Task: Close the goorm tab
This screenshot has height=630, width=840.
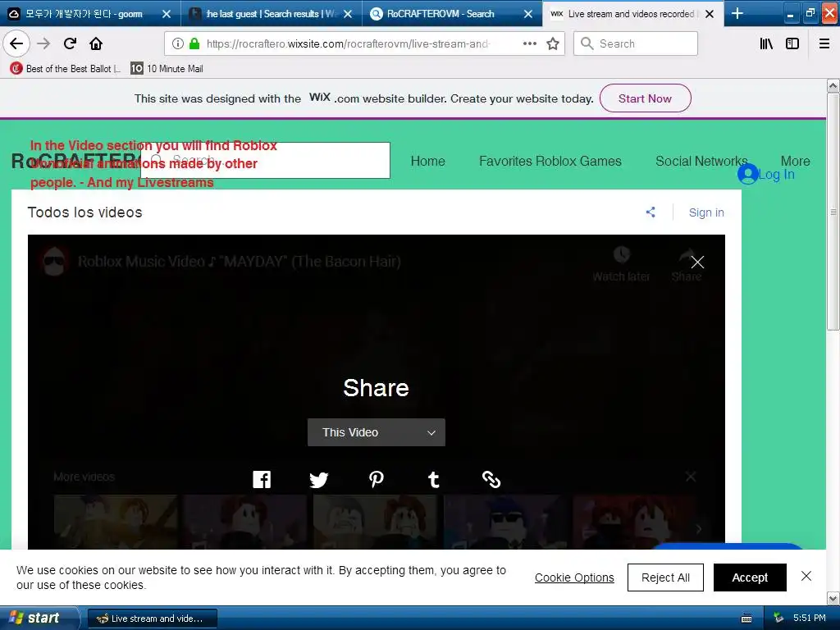Action: point(167,14)
